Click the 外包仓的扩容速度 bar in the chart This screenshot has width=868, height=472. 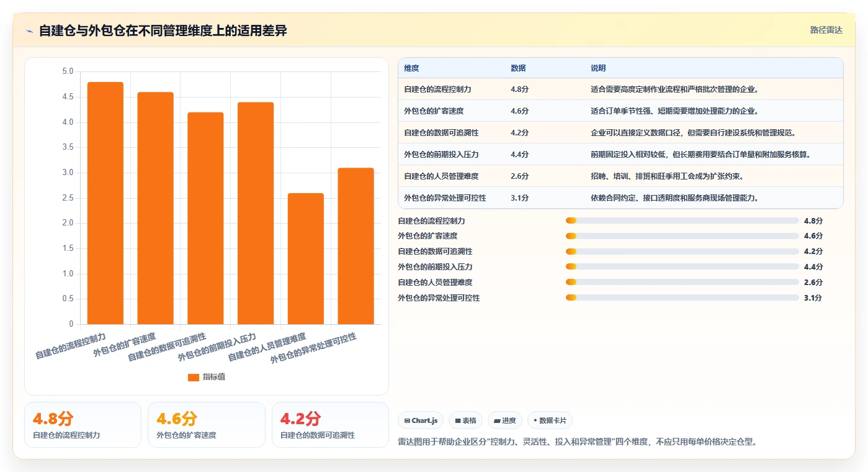coord(155,208)
